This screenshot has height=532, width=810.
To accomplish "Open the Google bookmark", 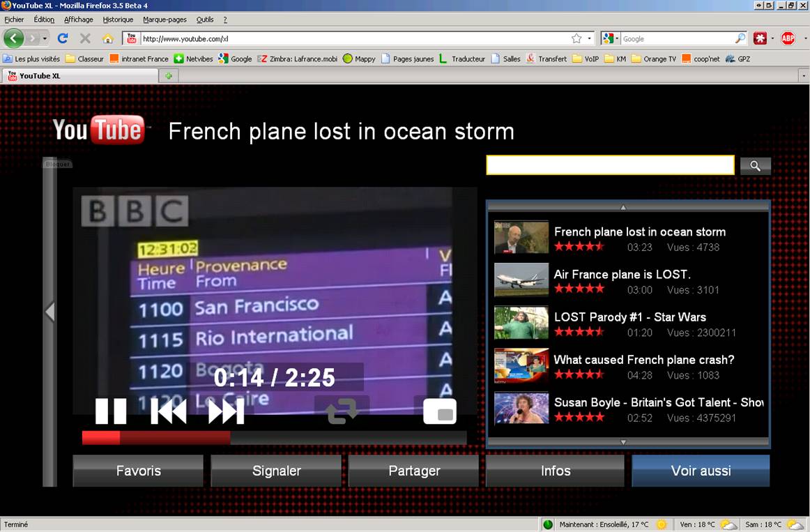I will [x=235, y=59].
